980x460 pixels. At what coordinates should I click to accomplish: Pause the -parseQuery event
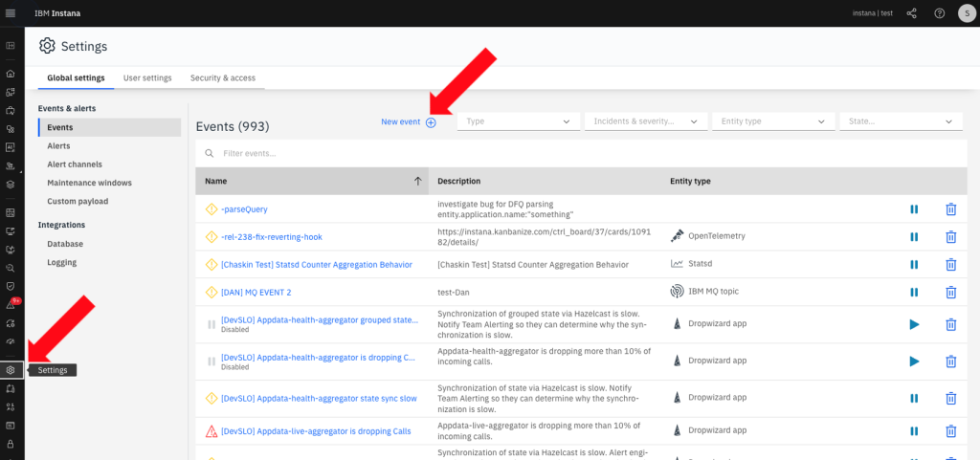click(914, 209)
